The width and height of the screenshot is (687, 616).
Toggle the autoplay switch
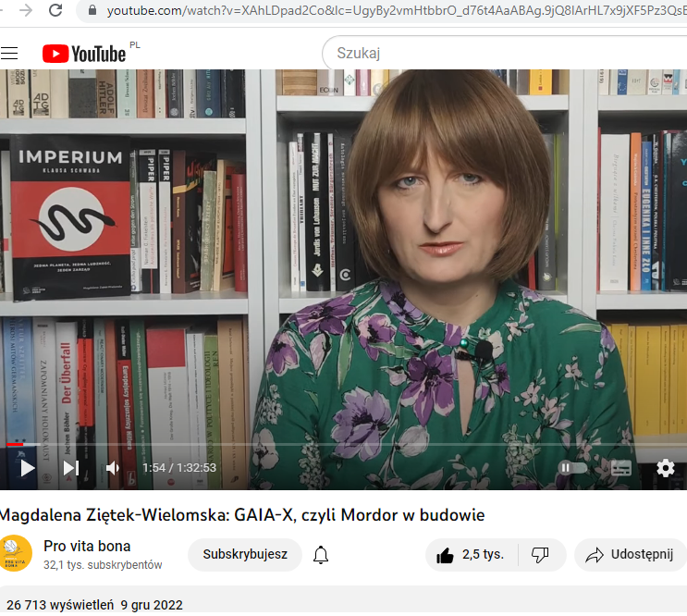coord(572,468)
